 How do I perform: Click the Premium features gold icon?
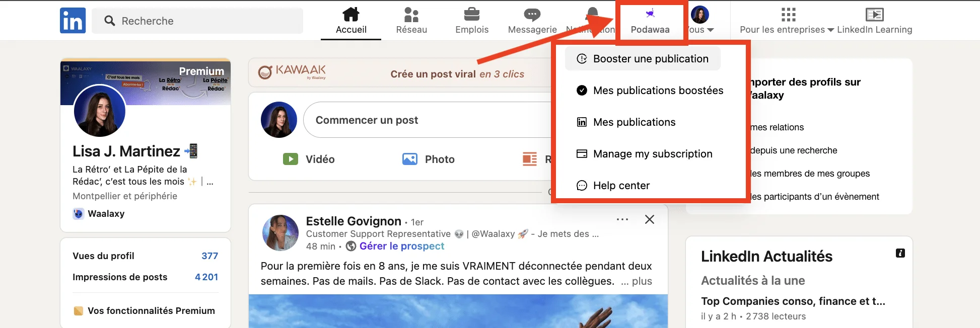point(78,311)
